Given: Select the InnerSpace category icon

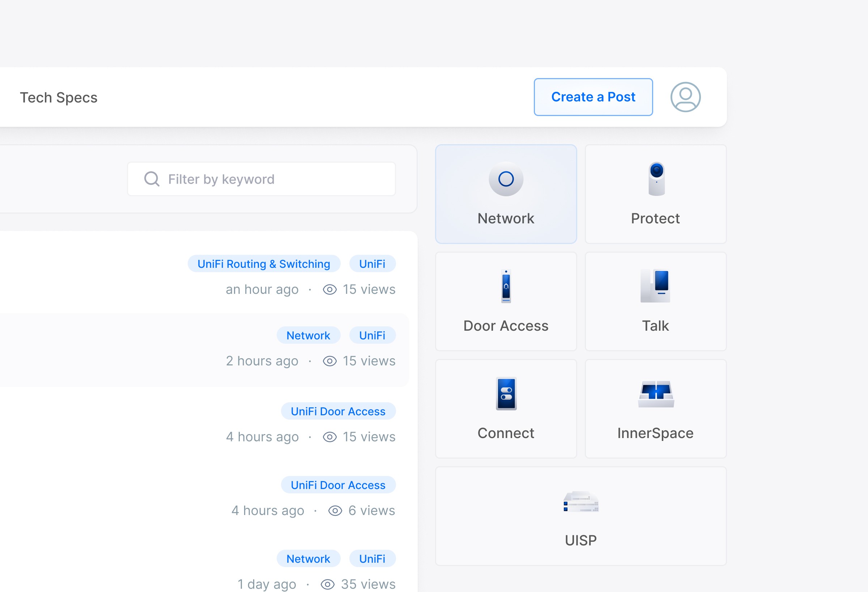Looking at the screenshot, I should click(655, 392).
